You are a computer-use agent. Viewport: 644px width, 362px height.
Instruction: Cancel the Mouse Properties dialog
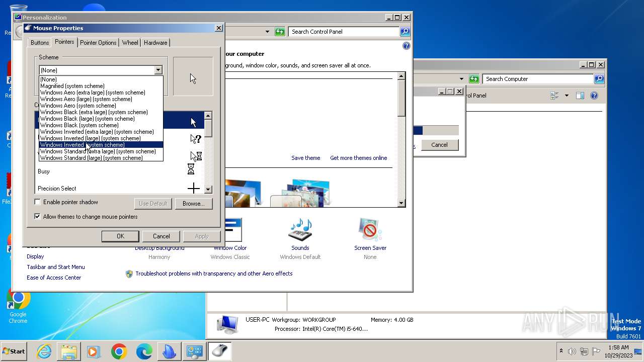161,236
